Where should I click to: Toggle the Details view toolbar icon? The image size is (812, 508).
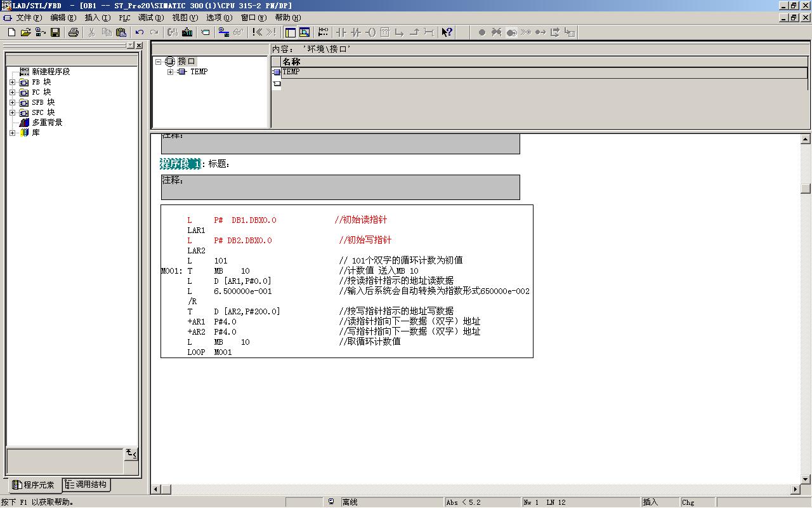304,32
